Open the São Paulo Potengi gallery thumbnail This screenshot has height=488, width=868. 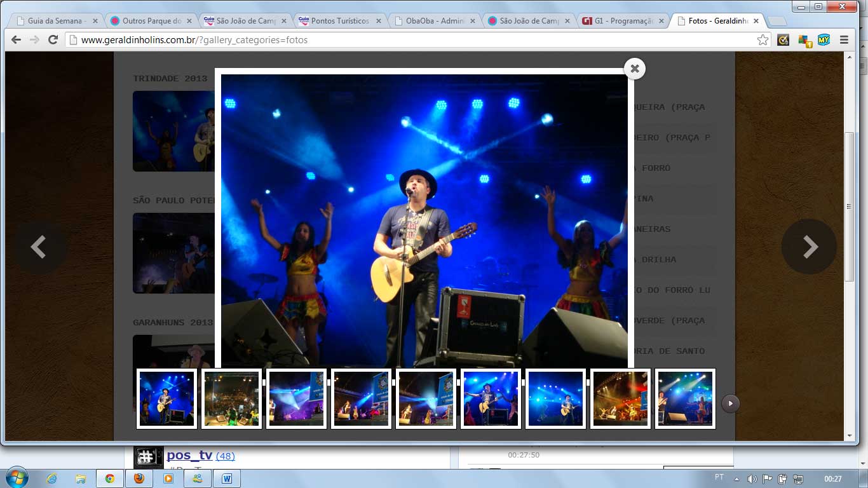173,253
